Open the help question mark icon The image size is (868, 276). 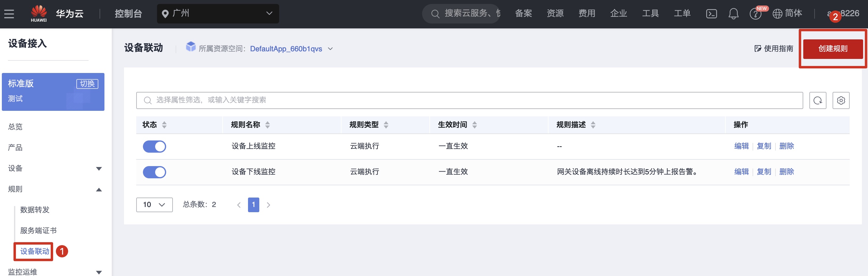click(755, 14)
